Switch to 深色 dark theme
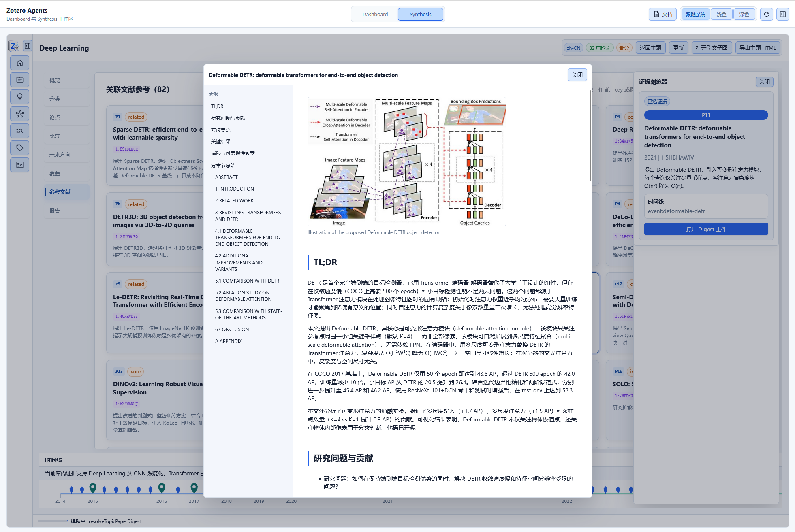The width and height of the screenshot is (795, 532). tap(744, 14)
